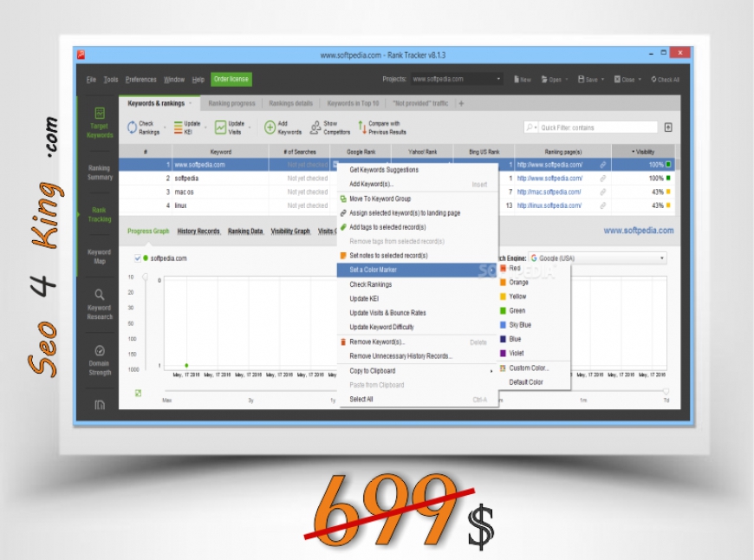Toggle softpedia.com graph series checkbox

138,258
